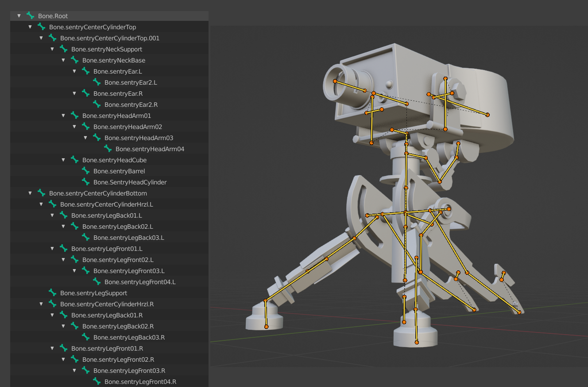Click the bone icon of Bone.sentryCenterCylinderHrzl.R
Viewport: 588px width, 387px height.
[x=52, y=304]
